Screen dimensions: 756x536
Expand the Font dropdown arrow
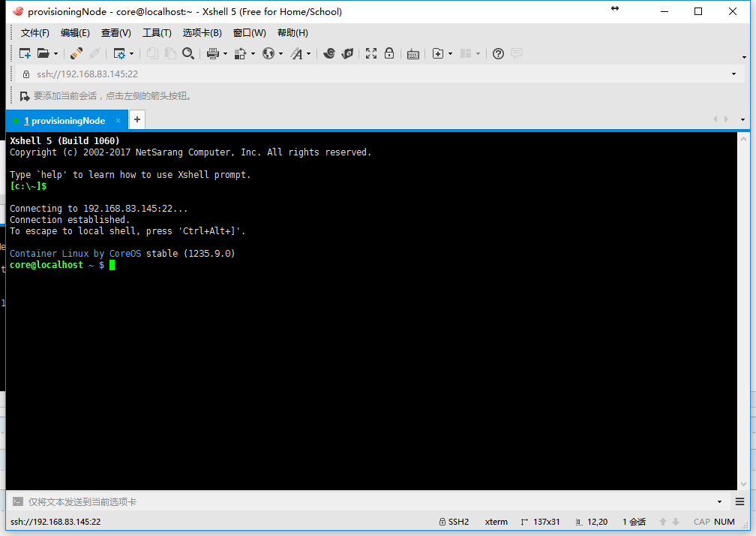tap(308, 53)
